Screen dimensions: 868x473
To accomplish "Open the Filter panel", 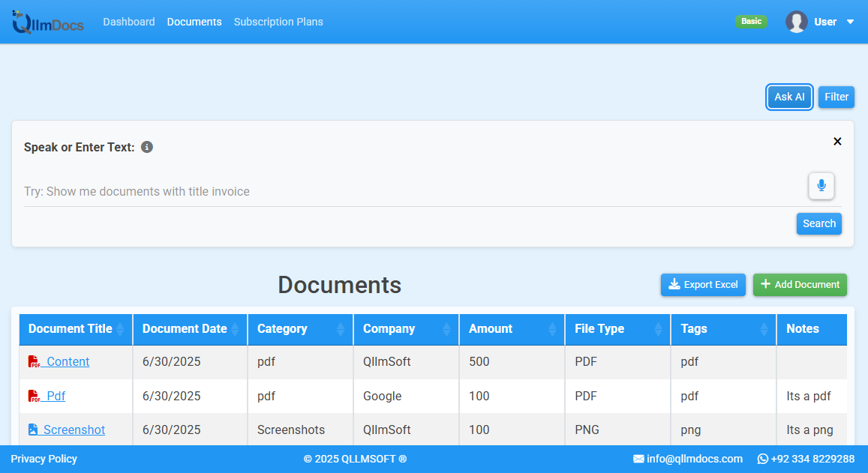I will (x=836, y=97).
